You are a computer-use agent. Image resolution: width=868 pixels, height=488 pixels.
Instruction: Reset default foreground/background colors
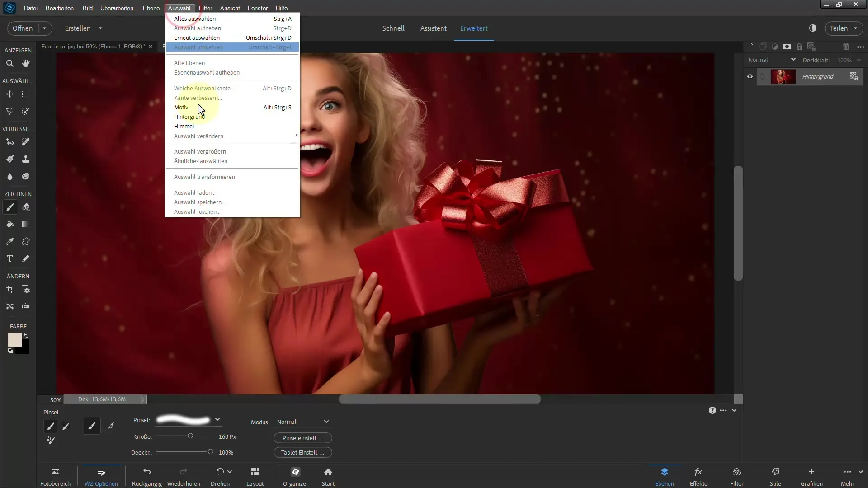10,351
